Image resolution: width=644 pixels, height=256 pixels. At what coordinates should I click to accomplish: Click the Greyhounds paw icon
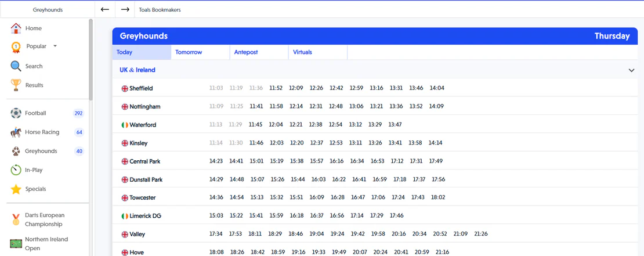[16, 151]
